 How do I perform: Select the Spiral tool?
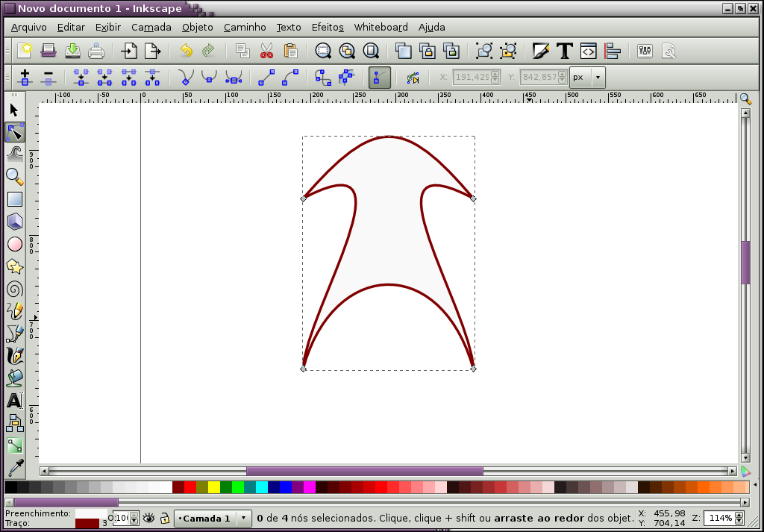click(x=15, y=290)
